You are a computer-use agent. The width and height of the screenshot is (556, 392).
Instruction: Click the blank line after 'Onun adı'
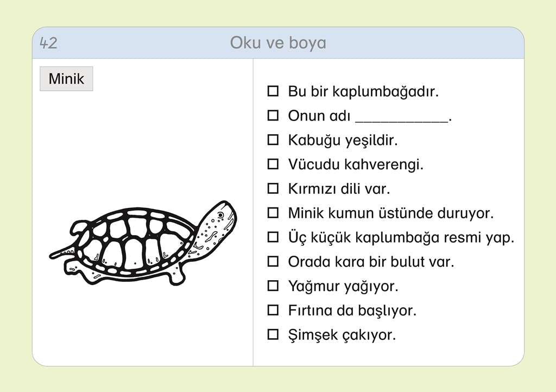(x=401, y=118)
